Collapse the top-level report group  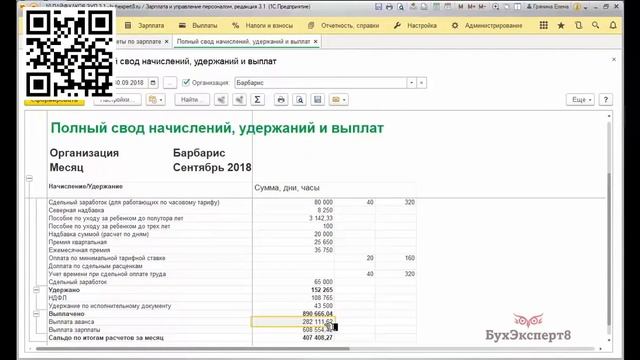coord(29,178)
